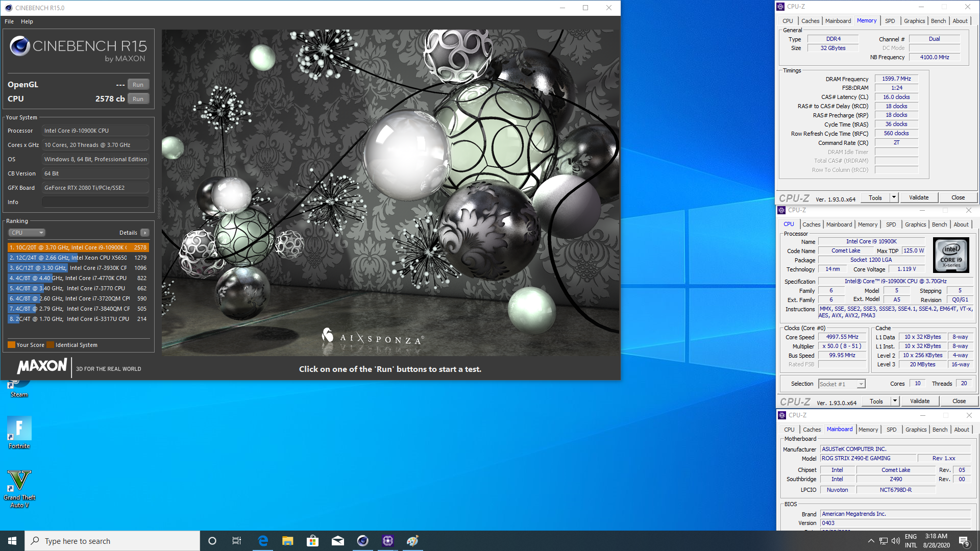Switch to SPD tab in top CPU-Z window
Screen dimensions: 980x551
click(x=890, y=21)
